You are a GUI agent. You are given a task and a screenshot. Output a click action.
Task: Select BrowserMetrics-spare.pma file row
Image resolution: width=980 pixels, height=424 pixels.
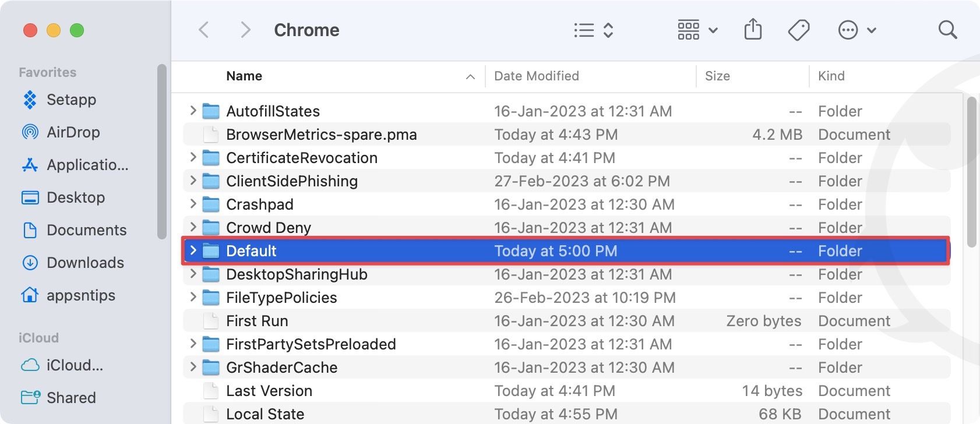click(x=321, y=135)
